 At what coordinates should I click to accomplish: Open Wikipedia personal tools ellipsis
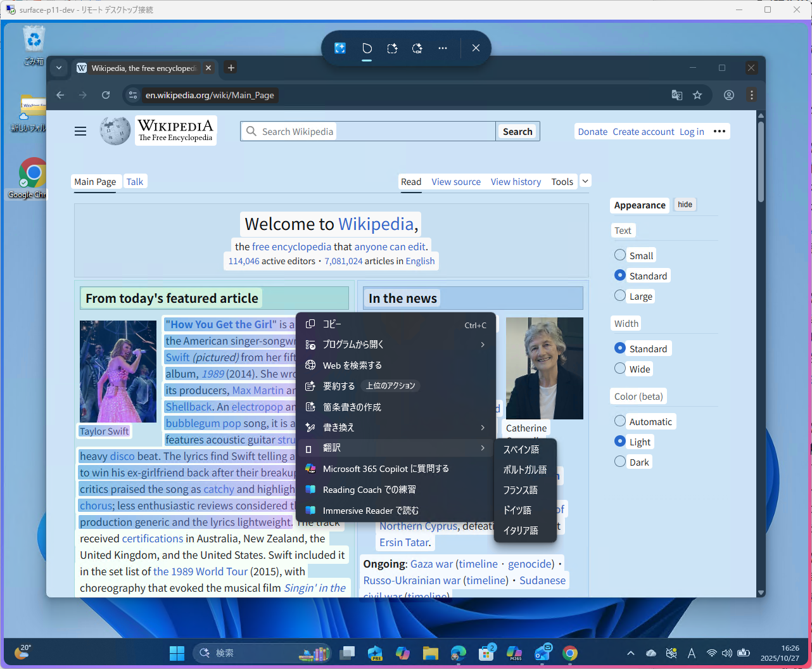click(x=720, y=131)
